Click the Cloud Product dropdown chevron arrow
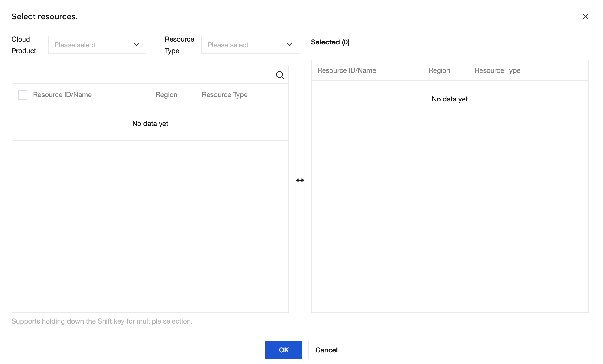This screenshot has height=364, width=603. tap(136, 45)
